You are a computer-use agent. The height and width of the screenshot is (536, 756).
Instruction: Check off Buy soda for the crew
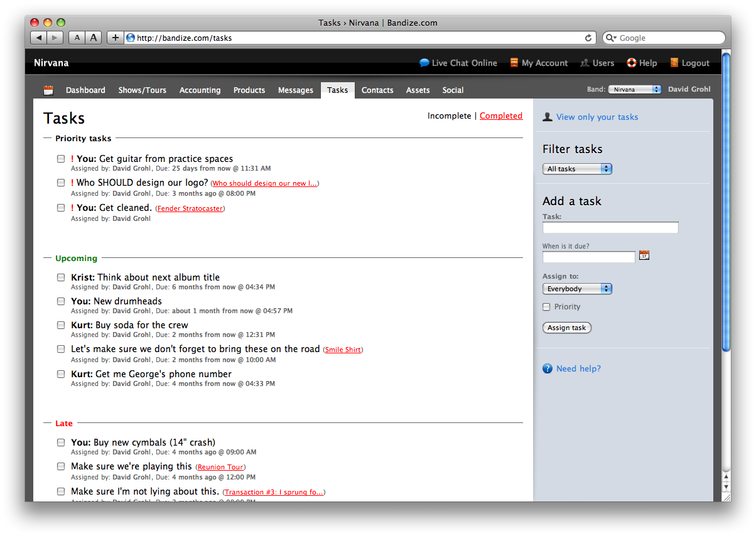pyautogui.click(x=61, y=325)
